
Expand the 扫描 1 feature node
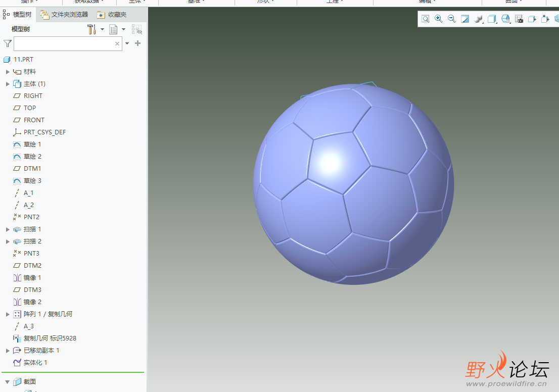8,229
